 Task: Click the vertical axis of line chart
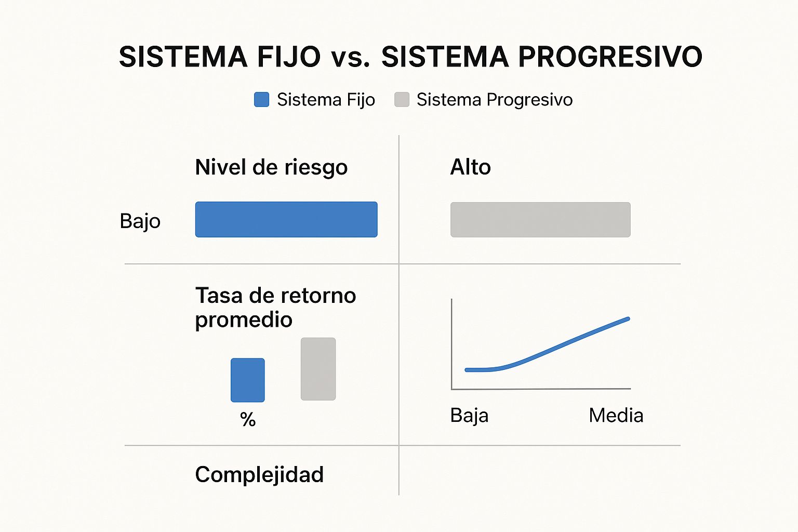(x=451, y=343)
